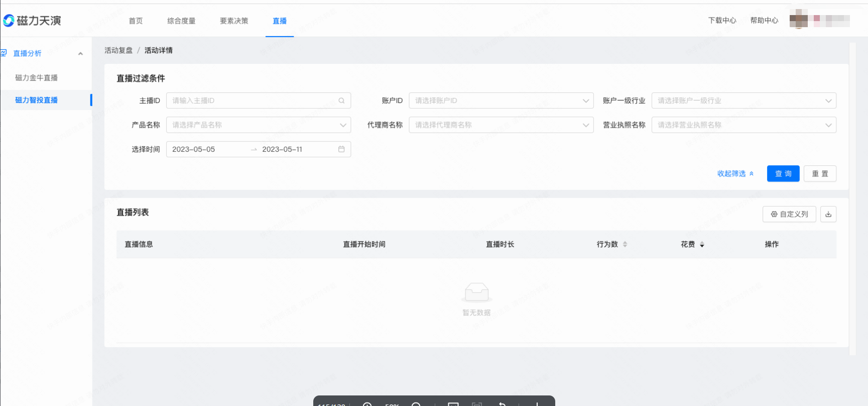Viewport: 868px width, 406px height.
Task: Go back to 活动复盘 breadcrumb
Action: [x=118, y=50]
